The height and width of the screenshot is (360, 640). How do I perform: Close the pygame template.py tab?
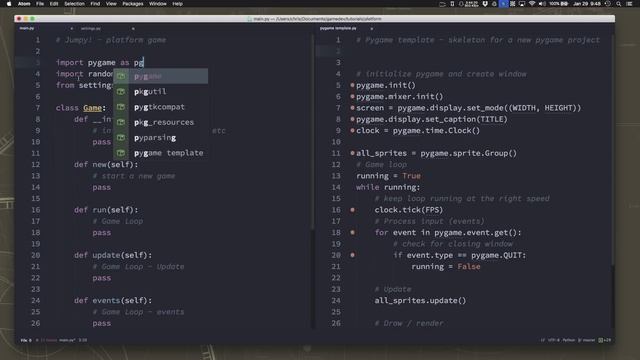pos(371,29)
